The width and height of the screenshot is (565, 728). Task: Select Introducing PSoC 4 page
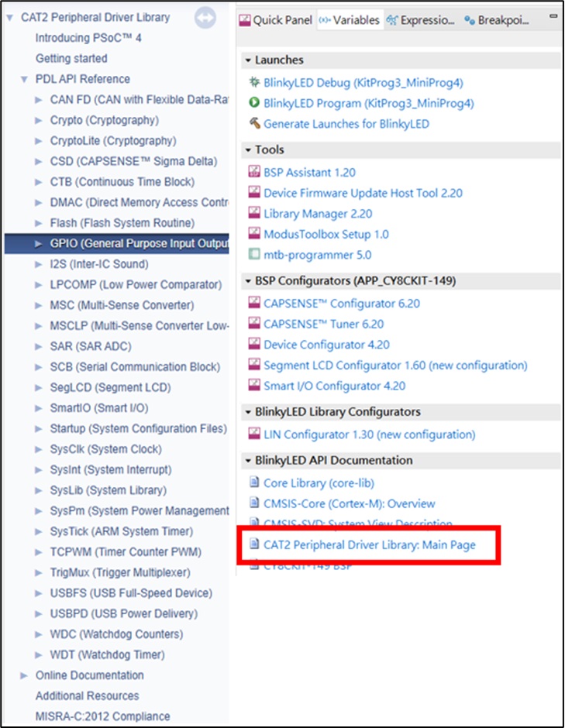(x=88, y=38)
